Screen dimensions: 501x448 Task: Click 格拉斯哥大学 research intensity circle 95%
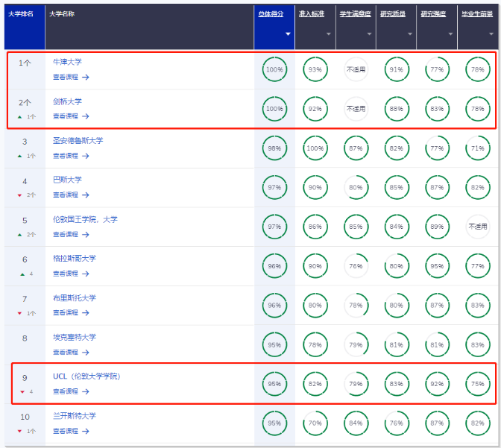tap(437, 266)
